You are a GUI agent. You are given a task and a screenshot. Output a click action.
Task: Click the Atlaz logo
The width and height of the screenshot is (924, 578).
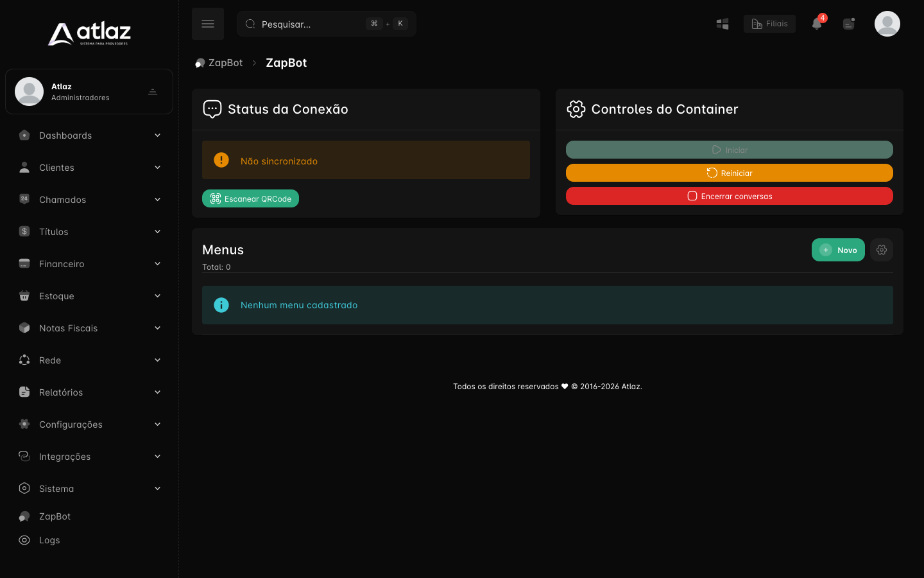[x=89, y=33]
